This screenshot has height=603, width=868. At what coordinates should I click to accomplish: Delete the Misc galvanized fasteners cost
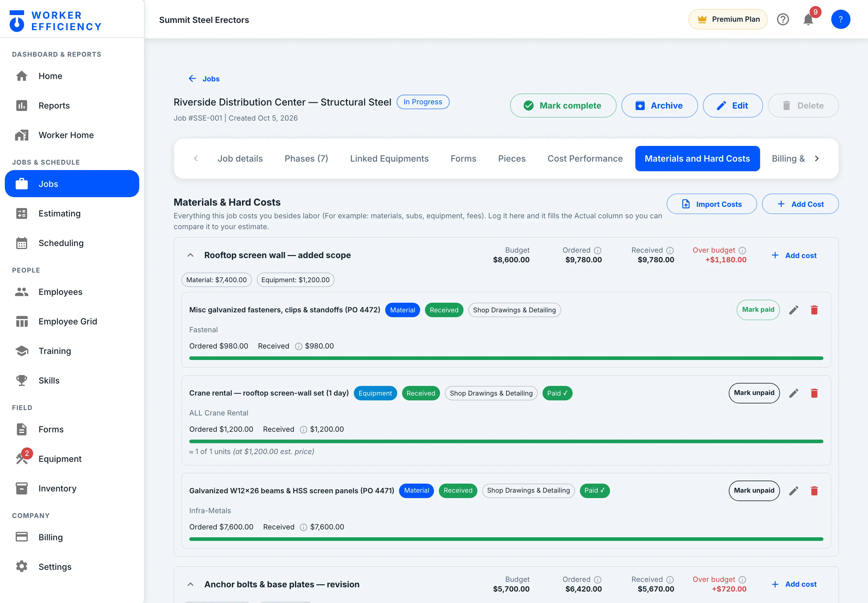(x=814, y=310)
